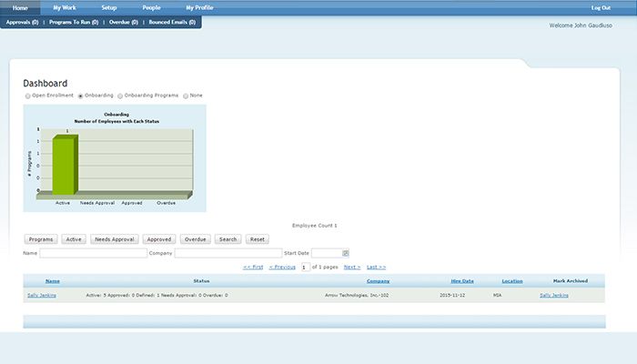Click the Approved filter button
637x364 pixels.
coord(159,239)
